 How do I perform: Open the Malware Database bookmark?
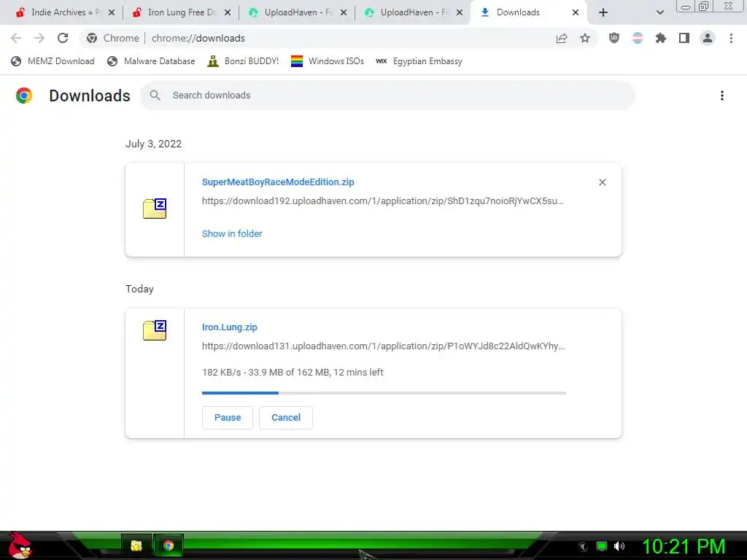[151, 61]
